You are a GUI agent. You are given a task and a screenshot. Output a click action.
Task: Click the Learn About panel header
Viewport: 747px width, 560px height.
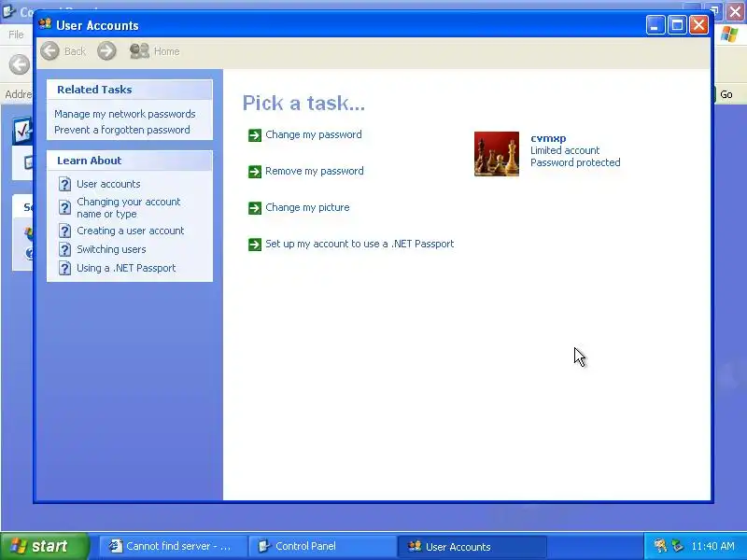coord(130,161)
